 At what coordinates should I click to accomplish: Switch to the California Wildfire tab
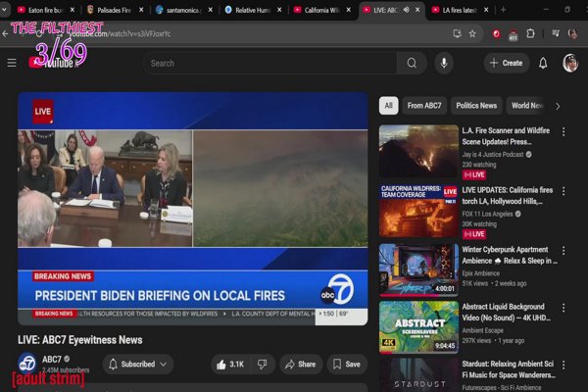(x=321, y=10)
